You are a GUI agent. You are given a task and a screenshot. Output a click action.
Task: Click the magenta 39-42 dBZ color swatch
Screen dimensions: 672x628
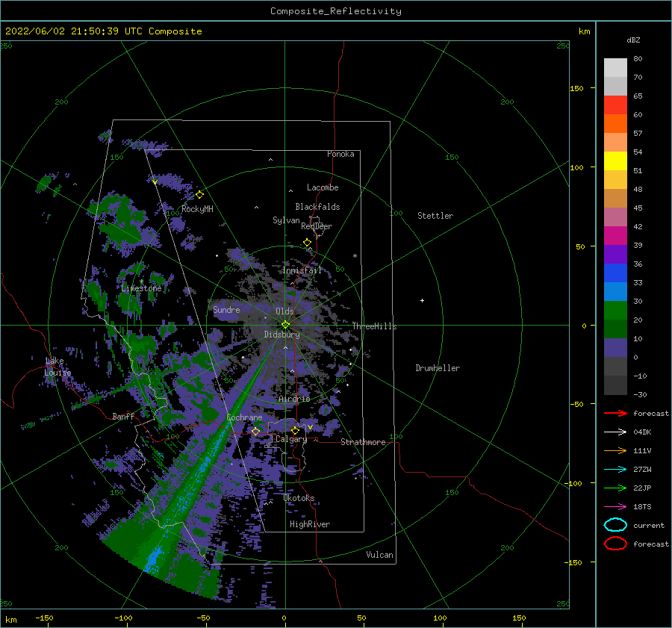pos(615,235)
